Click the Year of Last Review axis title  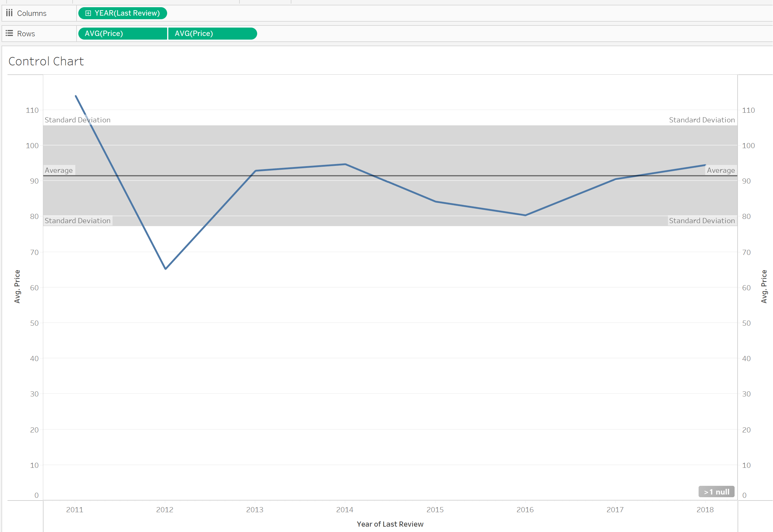390,524
